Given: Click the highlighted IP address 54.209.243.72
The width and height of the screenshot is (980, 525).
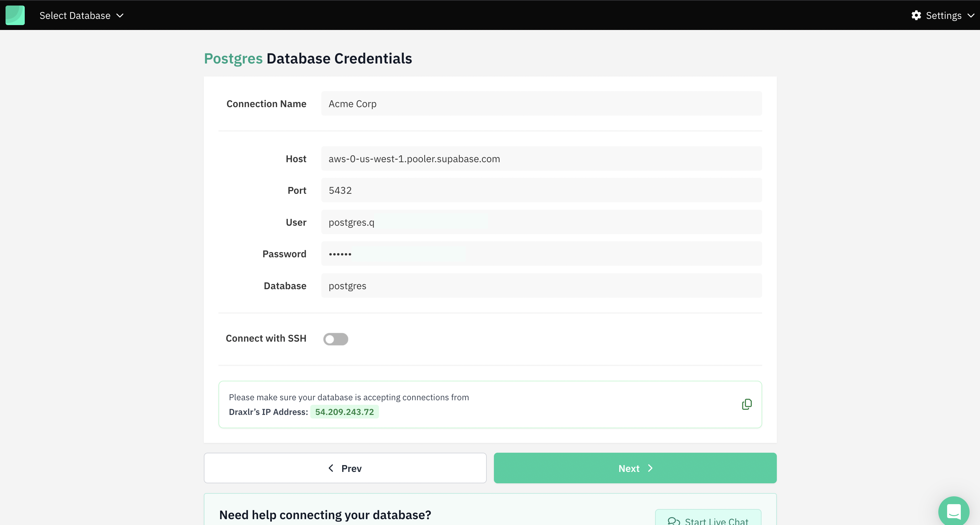Looking at the screenshot, I should click(x=344, y=412).
